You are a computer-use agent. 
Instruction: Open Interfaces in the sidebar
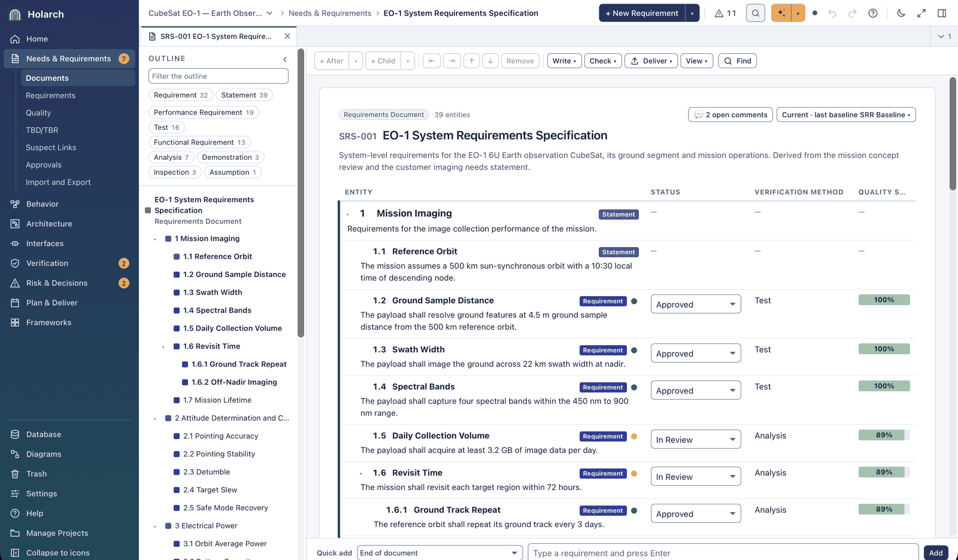pos(69,244)
